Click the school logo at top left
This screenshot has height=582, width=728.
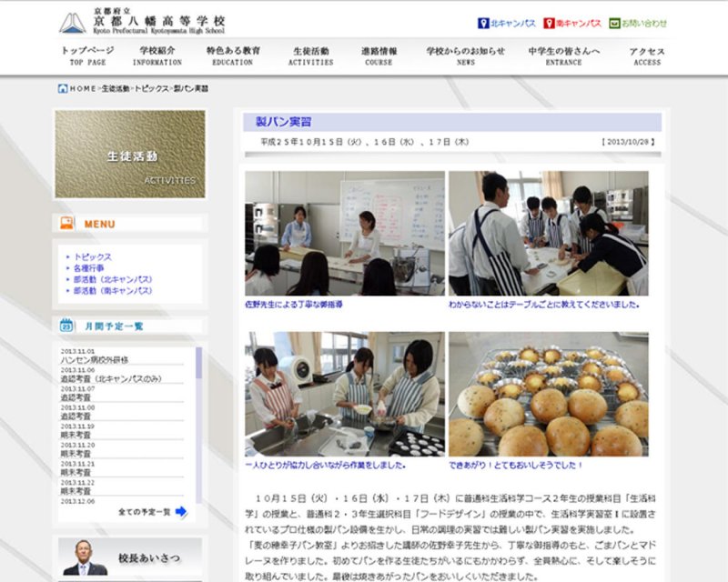(73, 23)
